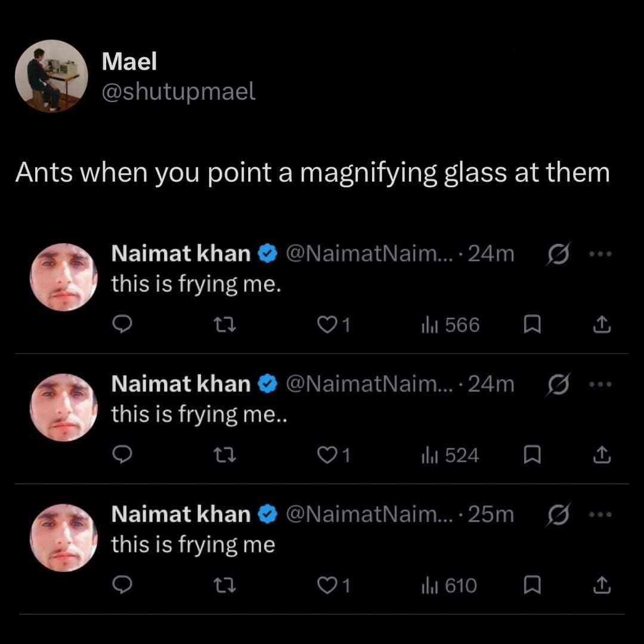Open the share icon on the bottom tweet
Viewport: 644px width, 644px height.
pos(602,585)
